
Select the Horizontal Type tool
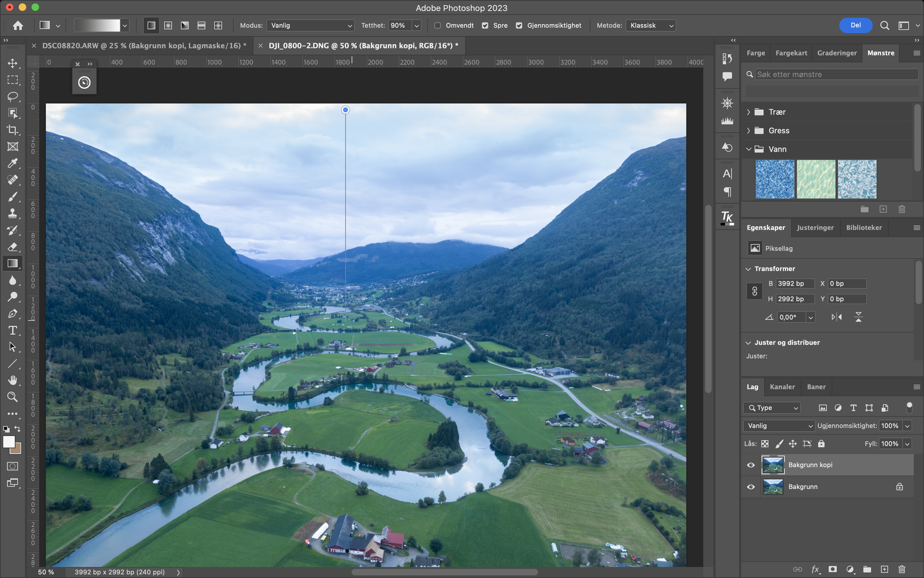click(13, 330)
